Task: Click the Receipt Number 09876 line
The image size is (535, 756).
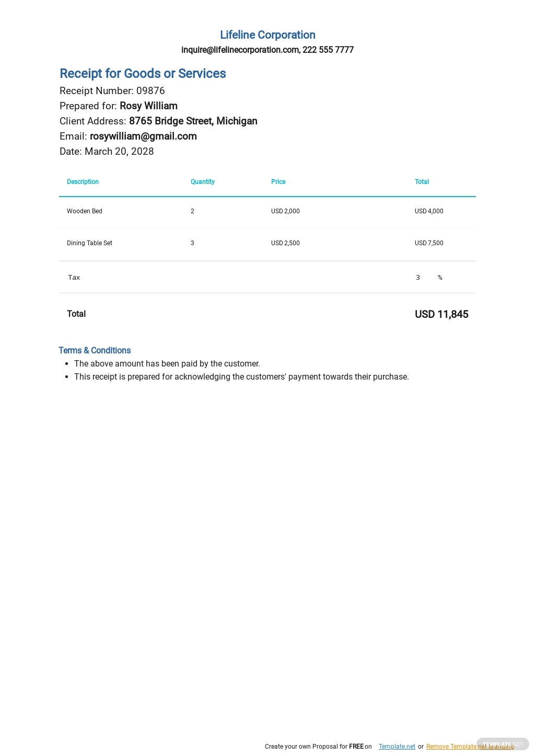Action: pos(112,91)
